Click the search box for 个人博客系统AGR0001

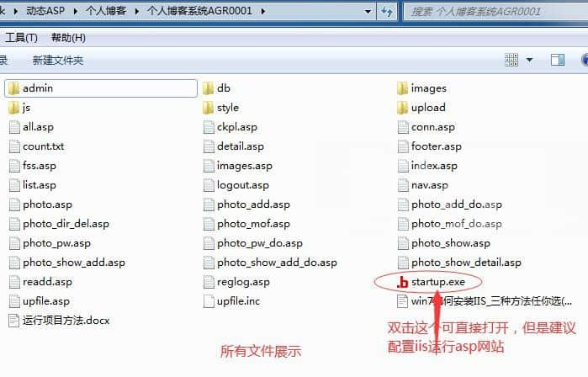click(495, 12)
